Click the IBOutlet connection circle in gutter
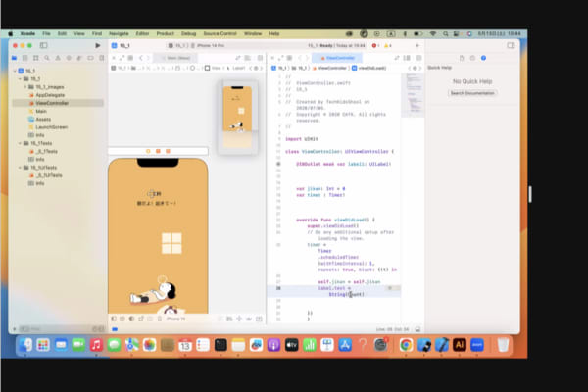The width and height of the screenshot is (588, 392). click(x=278, y=164)
